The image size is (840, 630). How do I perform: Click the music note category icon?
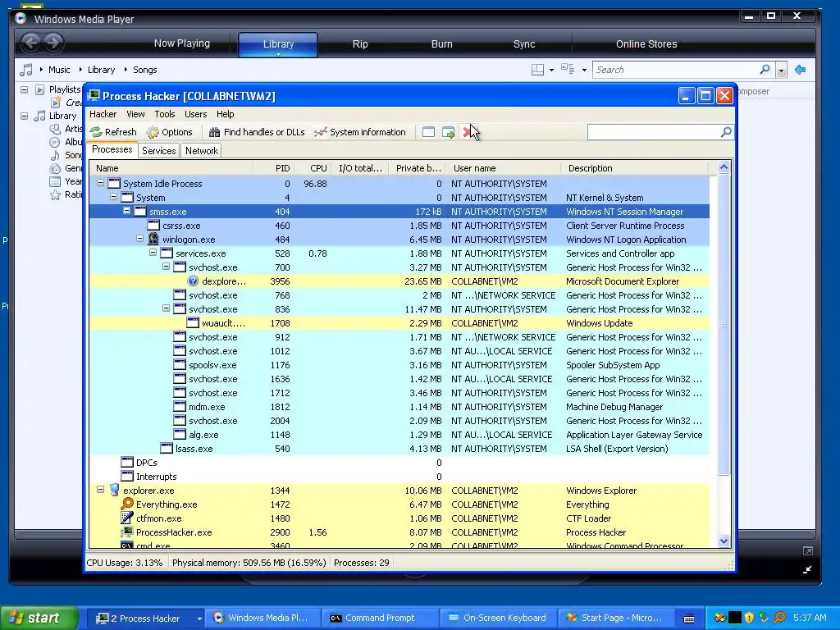coord(25,70)
